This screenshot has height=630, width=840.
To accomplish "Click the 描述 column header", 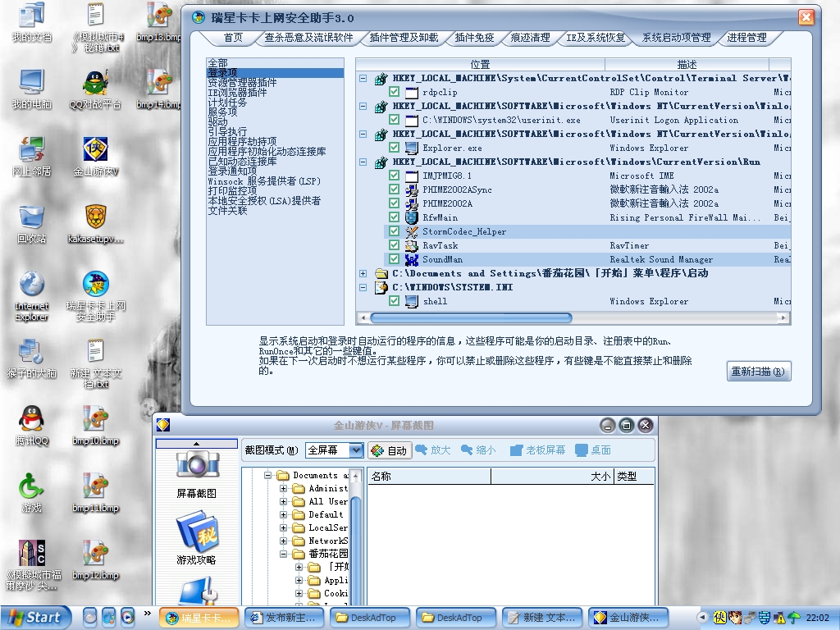I will (687, 64).
